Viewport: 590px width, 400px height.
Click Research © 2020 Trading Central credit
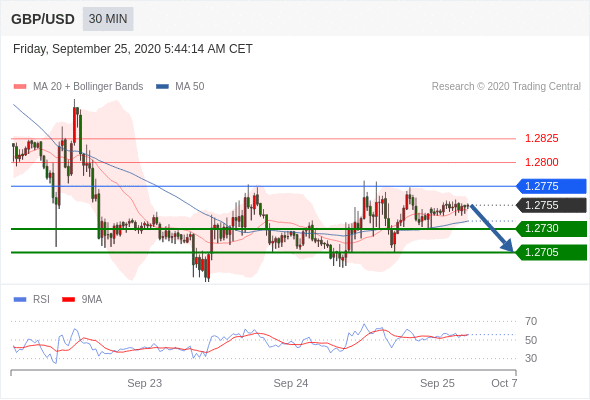pyautogui.click(x=506, y=87)
